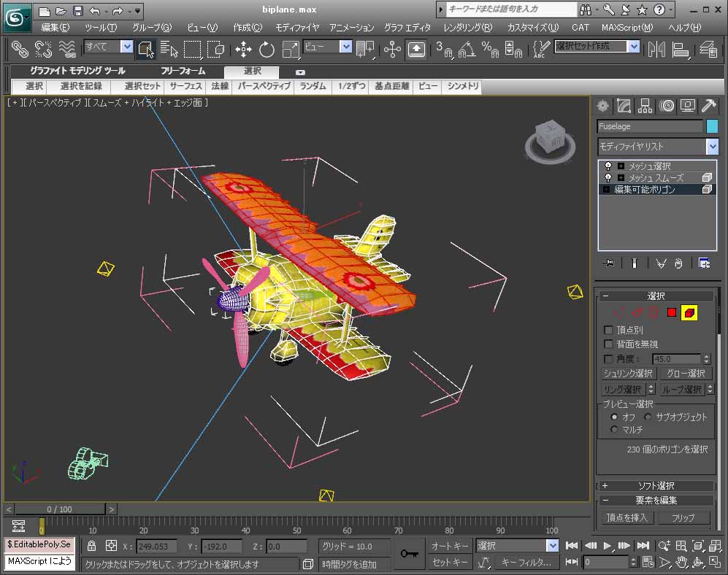Check the 背面を無視 (Ignore Backfacing) option
This screenshot has width=728, height=575.
coord(609,344)
